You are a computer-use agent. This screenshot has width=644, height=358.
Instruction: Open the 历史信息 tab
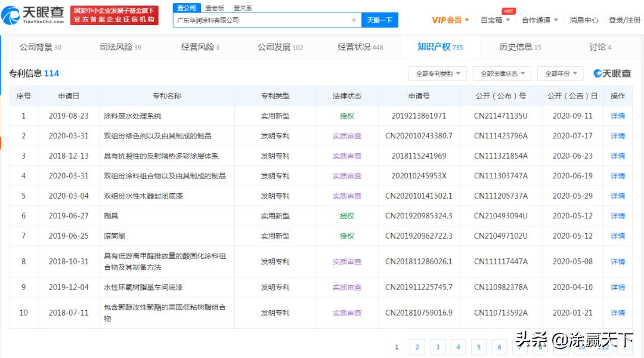516,46
